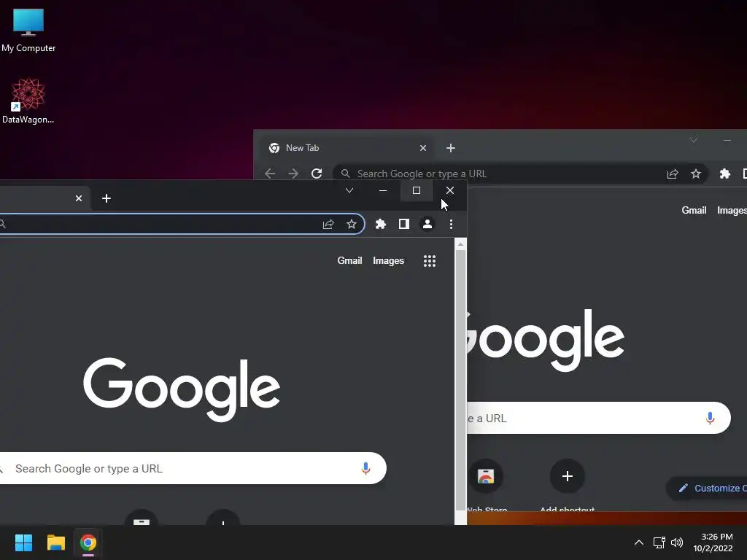
Task: Open Windows Start menu
Action: pos(23,542)
